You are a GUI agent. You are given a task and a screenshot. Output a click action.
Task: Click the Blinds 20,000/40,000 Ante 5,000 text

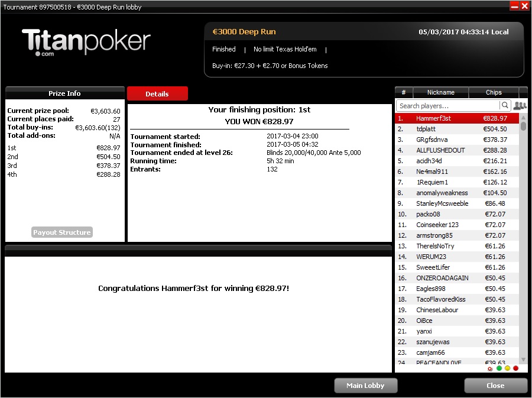click(x=314, y=153)
